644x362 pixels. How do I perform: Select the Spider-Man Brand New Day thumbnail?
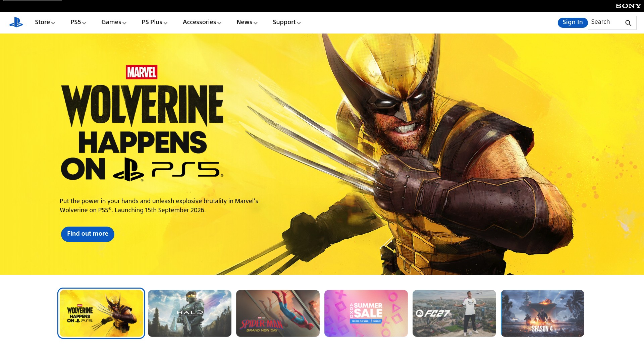pos(278,313)
